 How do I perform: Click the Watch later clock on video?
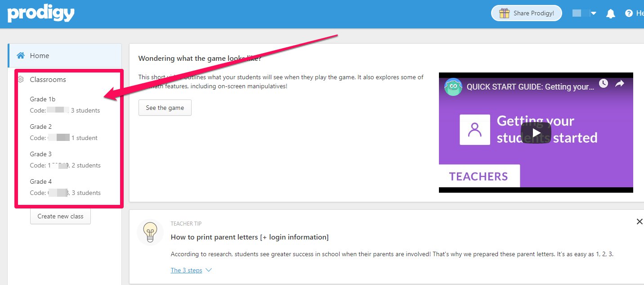pyautogui.click(x=603, y=83)
